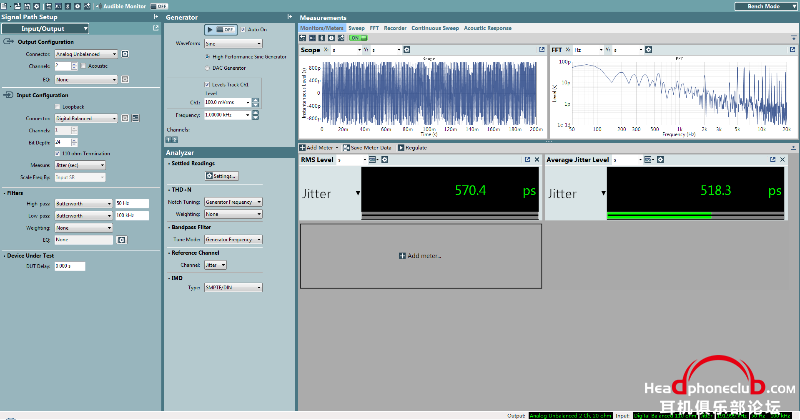Switch to the FFT measurement tab
Image resolution: width=800 pixels, height=420 pixels.
point(374,28)
